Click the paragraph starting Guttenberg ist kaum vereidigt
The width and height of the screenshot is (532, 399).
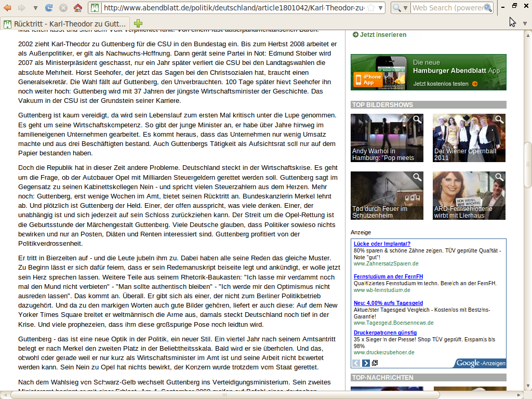click(x=178, y=135)
